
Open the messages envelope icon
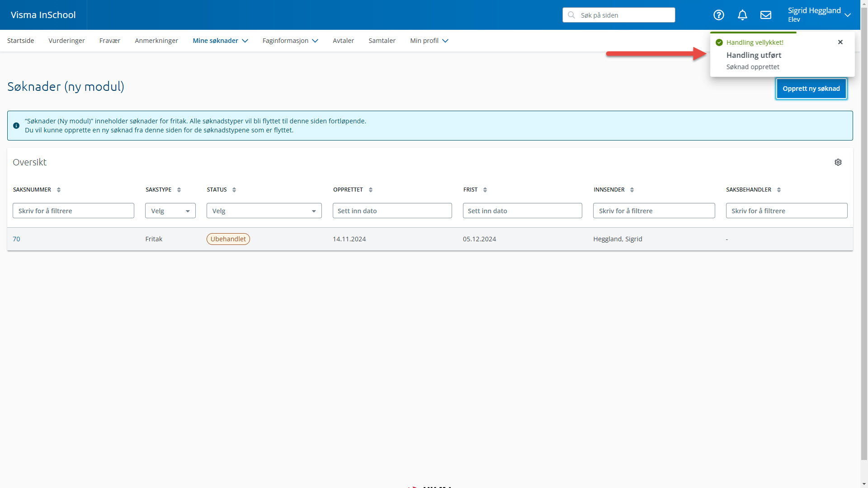tap(766, 15)
